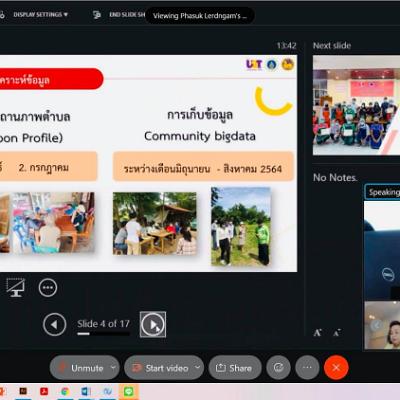
Task: Click the No Notes text area
Action: (335, 178)
